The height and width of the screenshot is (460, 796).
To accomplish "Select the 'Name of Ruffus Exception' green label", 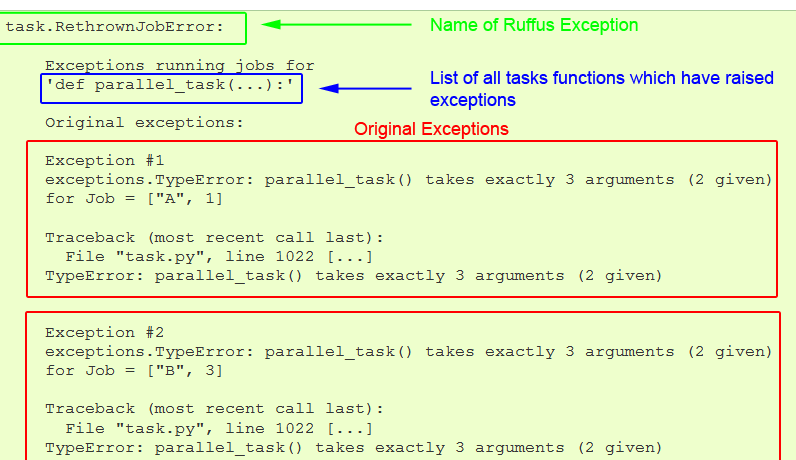I will click(534, 24).
